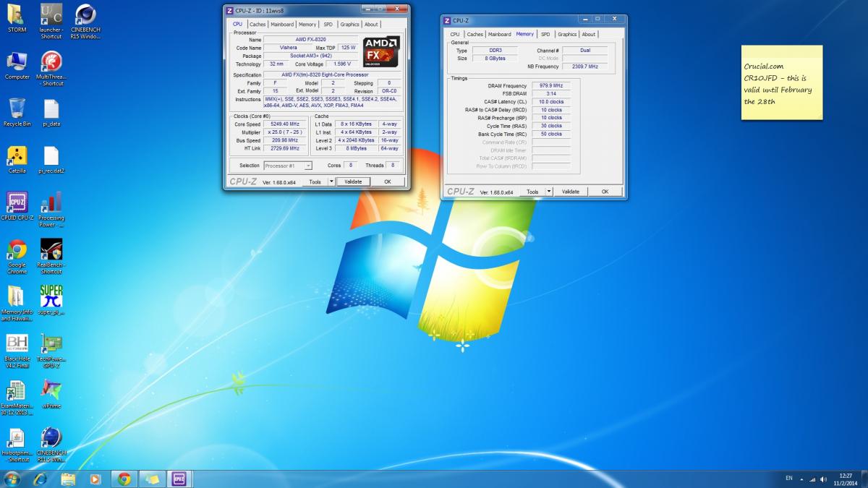Switch to Mainboard tab in CPU-Z ID window

pyautogui.click(x=282, y=24)
